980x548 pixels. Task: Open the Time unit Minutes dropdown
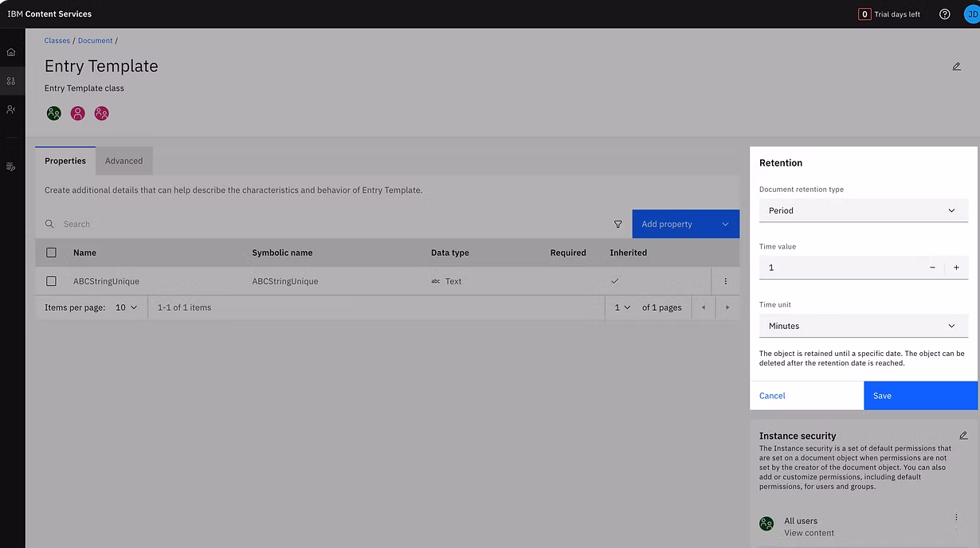coord(864,326)
